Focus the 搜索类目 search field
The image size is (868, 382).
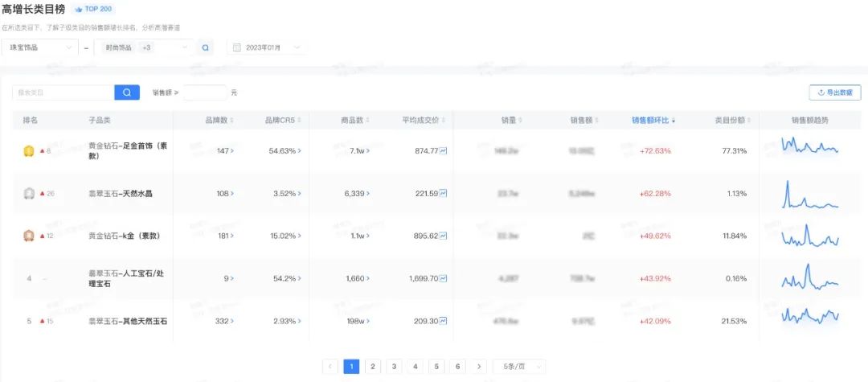[63, 92]
